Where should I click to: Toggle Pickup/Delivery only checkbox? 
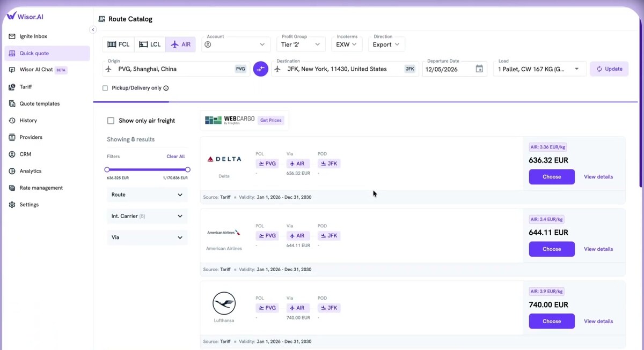pos(105,88)
